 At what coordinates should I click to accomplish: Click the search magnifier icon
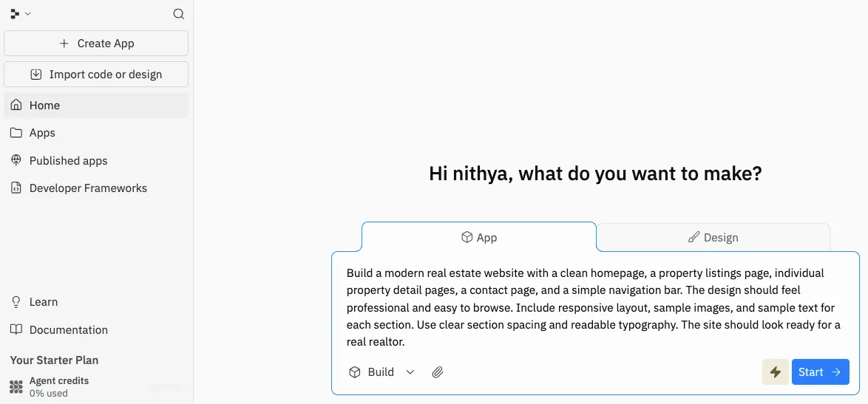click(x=178, y=14)
